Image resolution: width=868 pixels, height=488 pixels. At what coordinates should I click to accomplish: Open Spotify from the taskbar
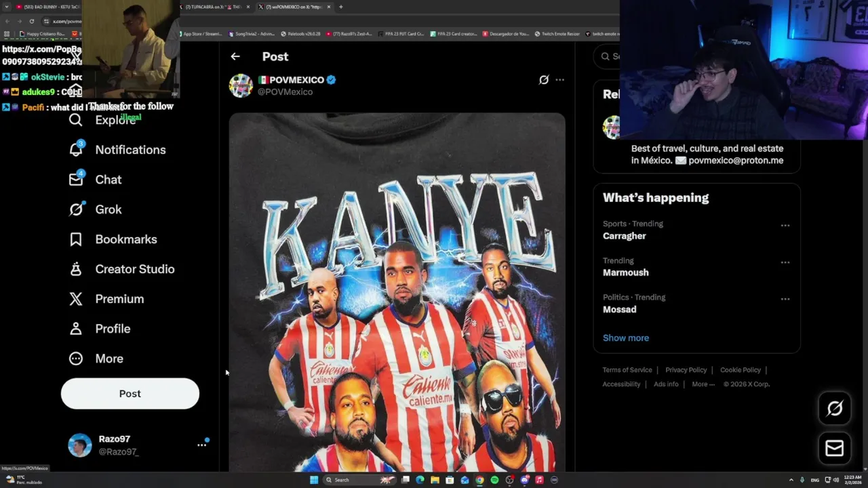(494, 480)
